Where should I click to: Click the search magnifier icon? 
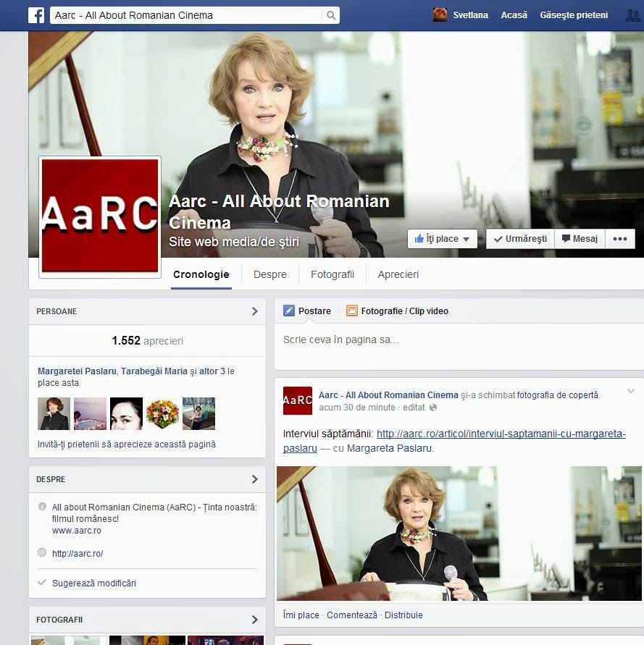pyautogui.click(x=330, y=15)
